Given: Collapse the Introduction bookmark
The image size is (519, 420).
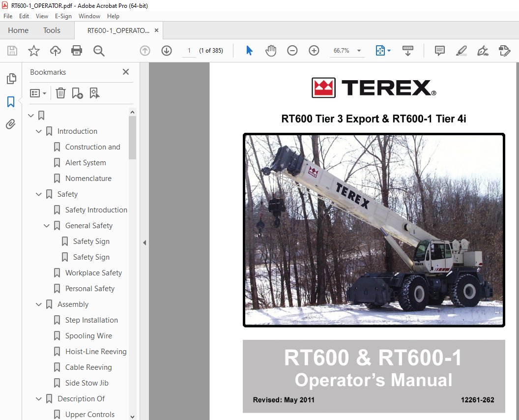Looking at the screenshot, I should click(x=39, y=131).
